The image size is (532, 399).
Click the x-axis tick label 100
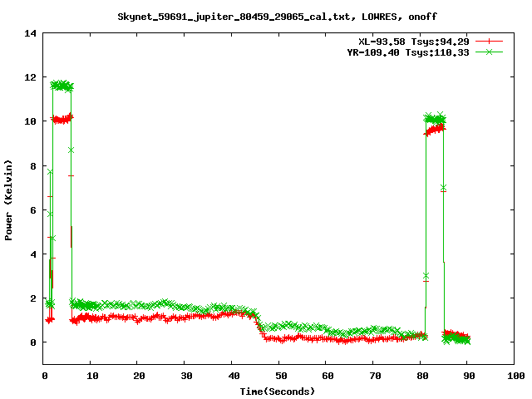(515, 376)
